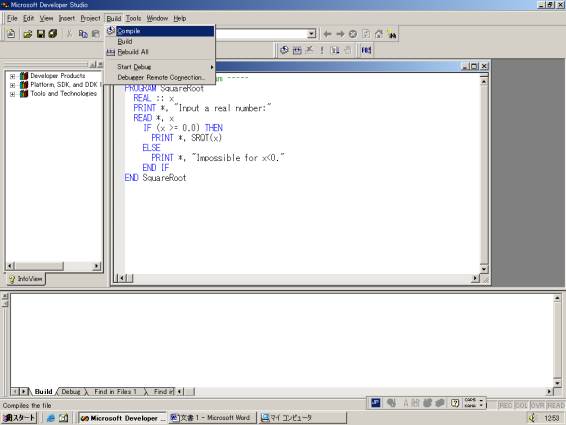This screenshot has height=425, width=566.
Task: Open the Project menu
Action: coord(90,18)
